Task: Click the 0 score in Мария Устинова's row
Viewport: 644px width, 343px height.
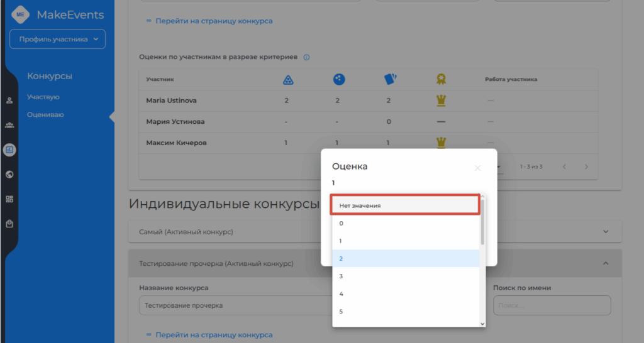Action: (389, 122)
